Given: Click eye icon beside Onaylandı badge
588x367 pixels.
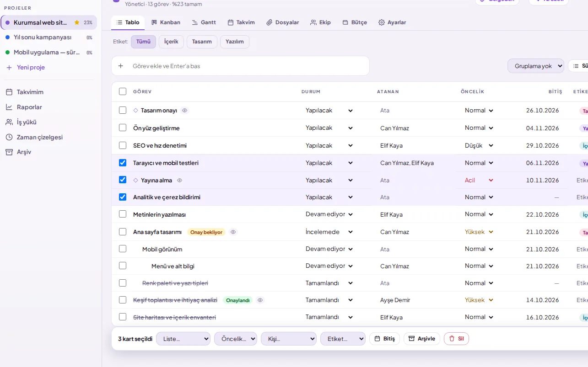Looking at the screenshot, I should coord(260,300).
